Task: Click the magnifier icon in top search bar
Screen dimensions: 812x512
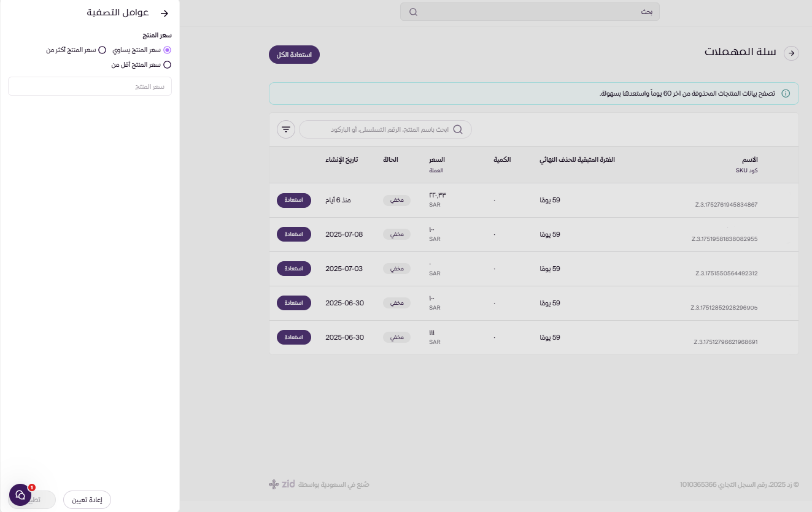Action: tap(413, 12)
